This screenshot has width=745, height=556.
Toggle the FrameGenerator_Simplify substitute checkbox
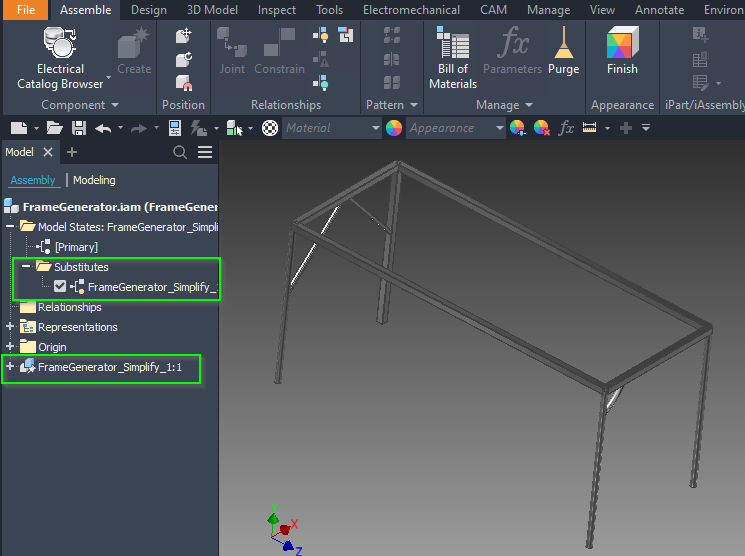pos(60,286)
